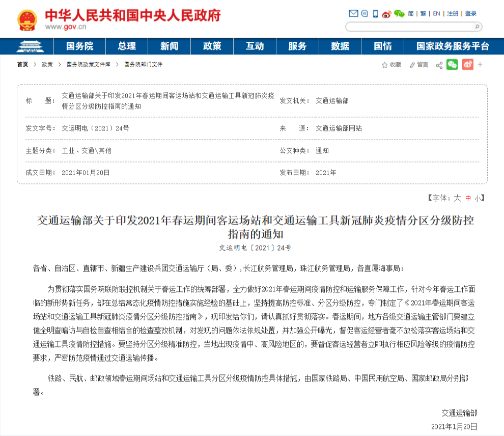Click 发布日期 value 2021年
The height and width of the screenshot is (436, 504).
point(326,173)
